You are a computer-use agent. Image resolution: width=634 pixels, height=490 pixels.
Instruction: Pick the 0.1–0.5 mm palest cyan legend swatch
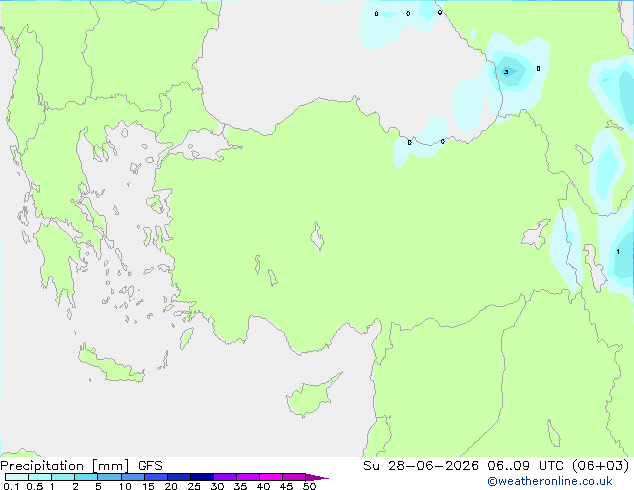pyautogui.click(x=17, y=477)
